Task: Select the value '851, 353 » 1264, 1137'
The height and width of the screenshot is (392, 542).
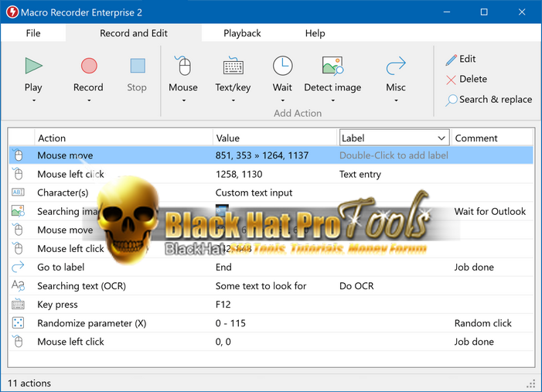Action: pos(261,155)
